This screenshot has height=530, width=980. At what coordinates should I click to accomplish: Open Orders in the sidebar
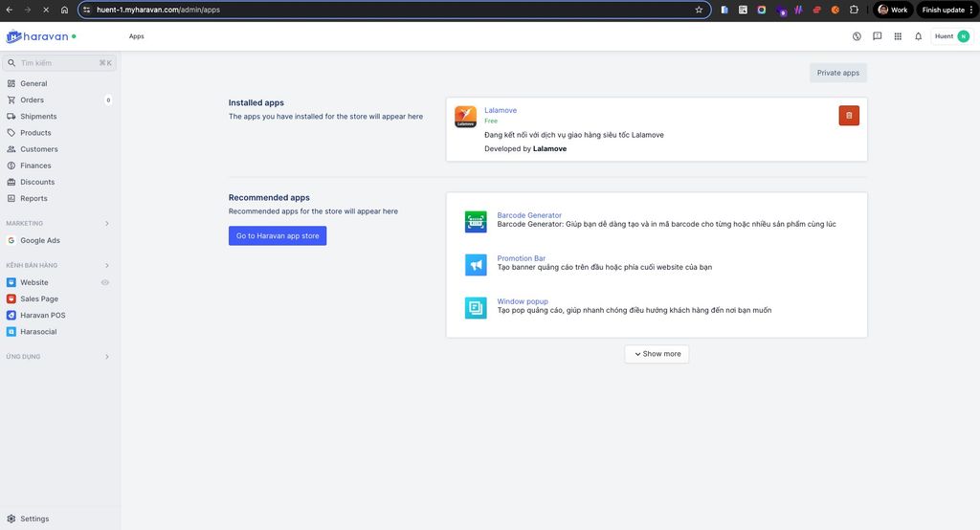pyautogui.click(x=33, y=99)
